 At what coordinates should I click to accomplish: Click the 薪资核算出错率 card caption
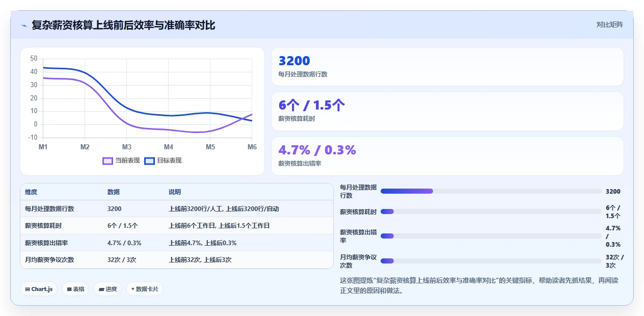pos(300,164)
